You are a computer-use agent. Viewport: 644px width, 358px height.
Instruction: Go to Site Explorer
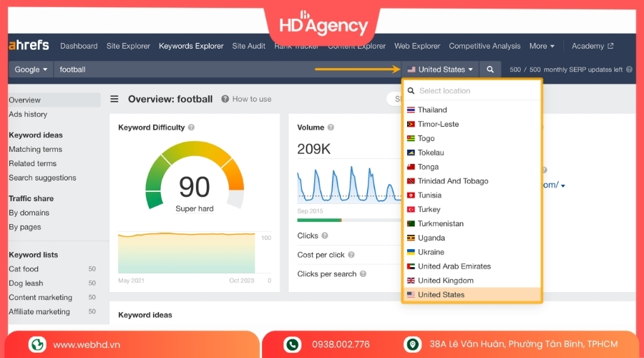pos(128,46)
